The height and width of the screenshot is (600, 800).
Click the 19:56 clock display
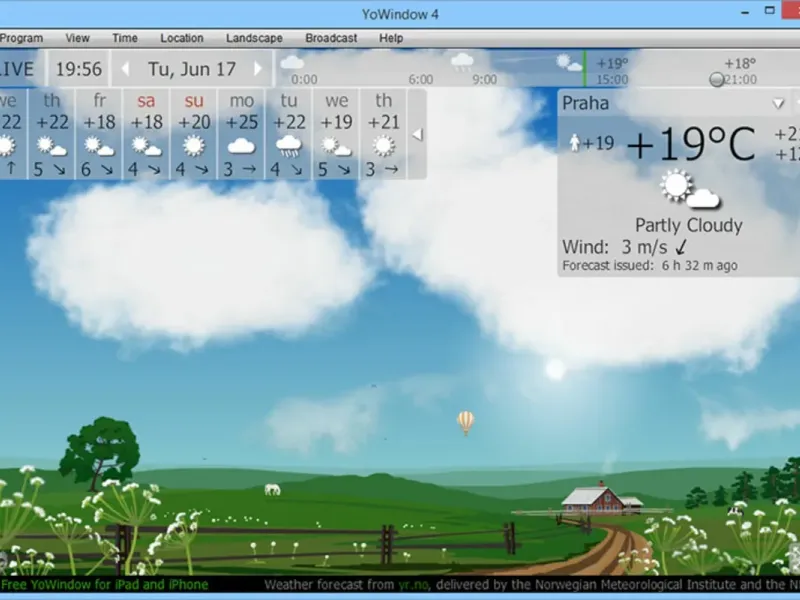(79, 69)
